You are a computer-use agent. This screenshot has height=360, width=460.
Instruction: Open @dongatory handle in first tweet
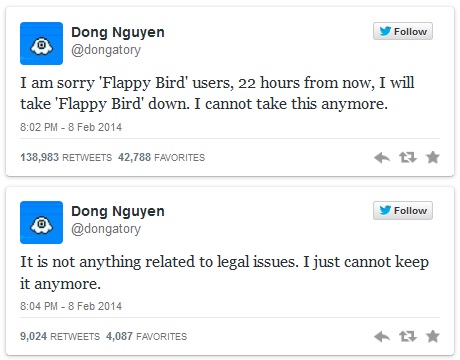[x=106, y=50]
